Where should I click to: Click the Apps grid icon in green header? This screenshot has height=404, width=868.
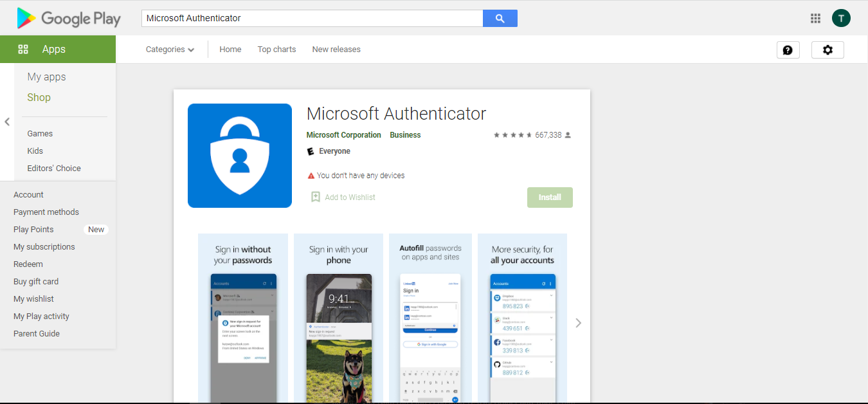point(23,50)
